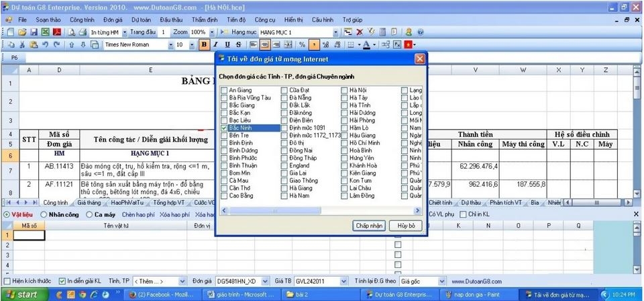Open the Zoom 100% dropdown

pyautogui.click(x=212, y=32)
